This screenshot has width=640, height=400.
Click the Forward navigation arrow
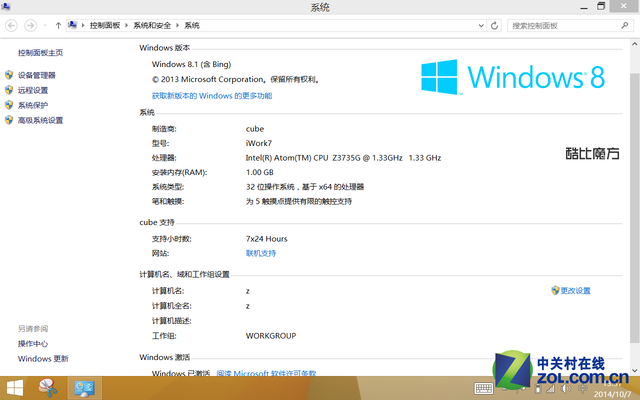(31, 26)
